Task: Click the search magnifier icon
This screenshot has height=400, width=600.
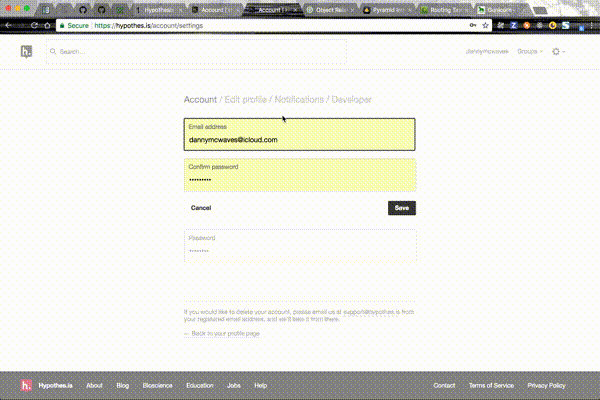Action: (53, 51)
